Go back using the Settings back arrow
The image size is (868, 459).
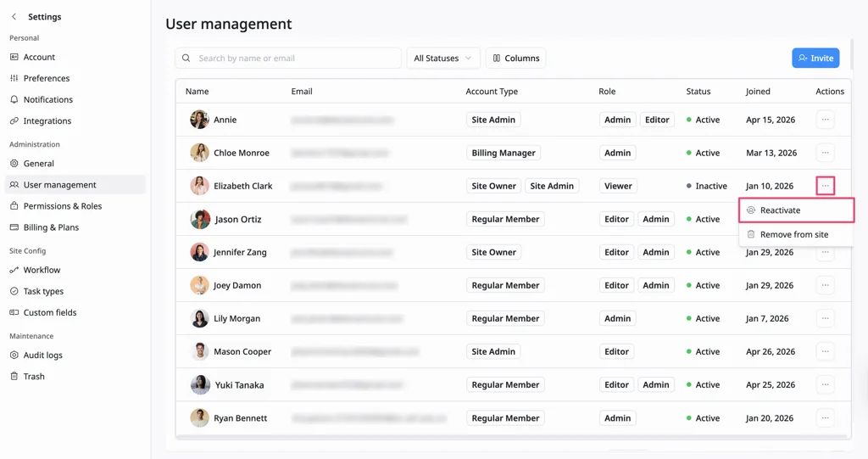[14, 17]
